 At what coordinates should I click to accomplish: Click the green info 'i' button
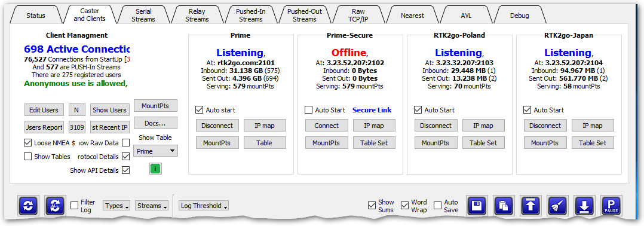155,169
